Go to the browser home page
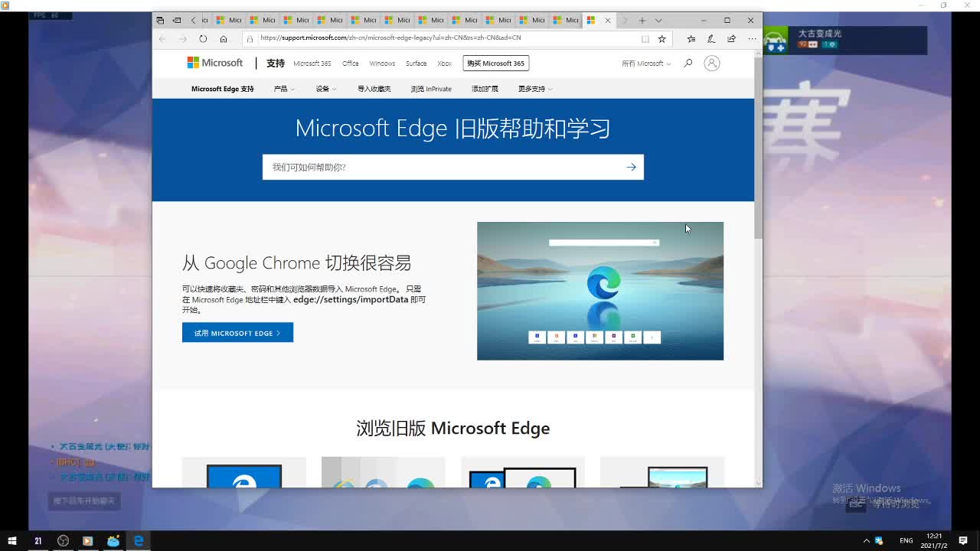The height and width of the screenshot is (551, 980). tap(224, 38)
